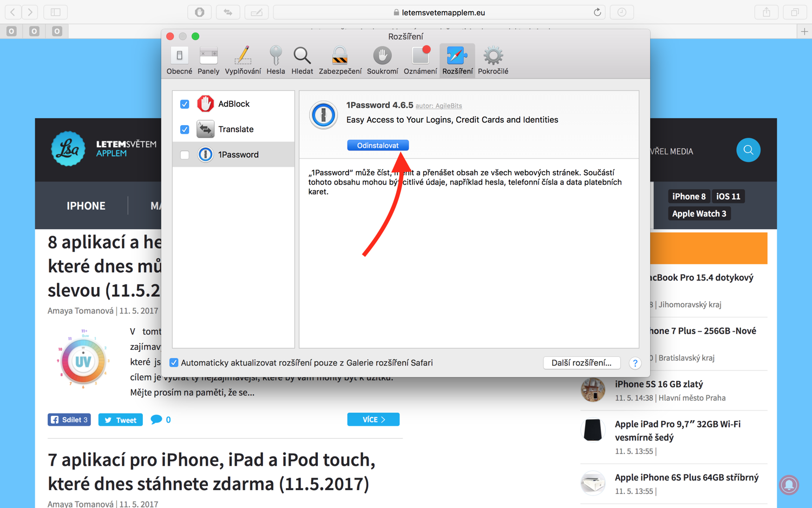Click Odinstalovat to uninstall 1Password
Image resolution: width=812 pixels, height=508 pixels.
pyautogui.click(x=378, y=145)
